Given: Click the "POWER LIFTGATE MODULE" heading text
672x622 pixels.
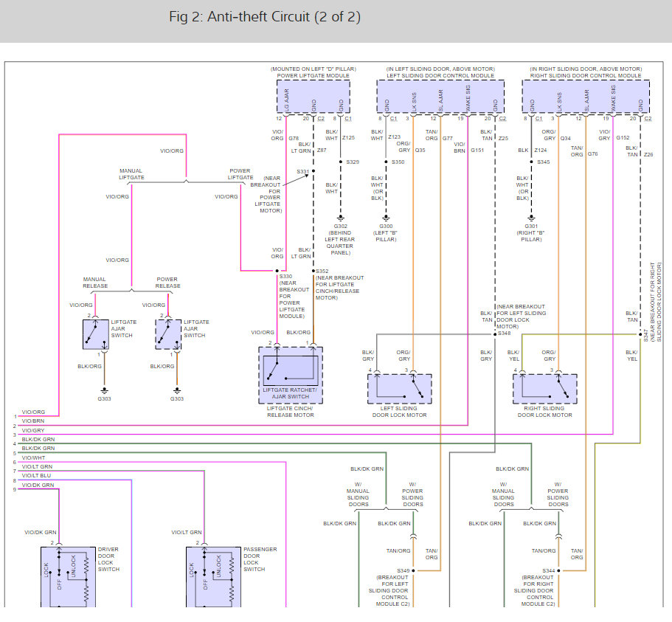Looking at the screenshot, I should [x=313, y=76].
